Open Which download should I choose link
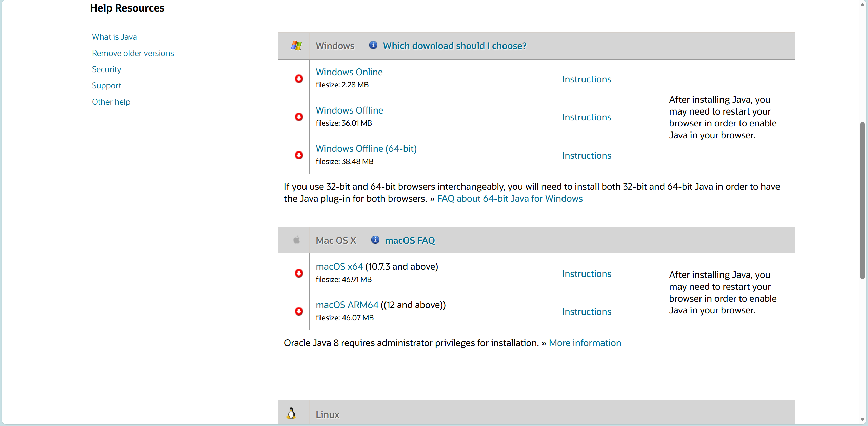 (455, 46)
